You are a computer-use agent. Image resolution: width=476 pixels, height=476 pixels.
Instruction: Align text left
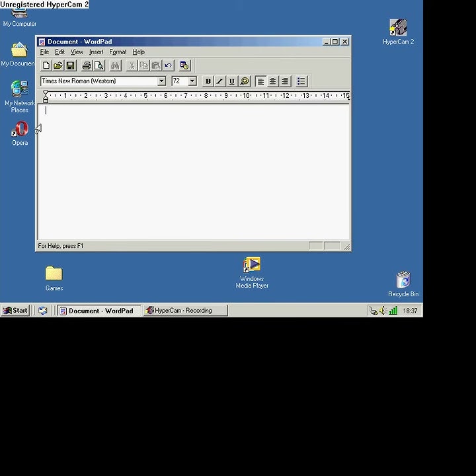260,81
